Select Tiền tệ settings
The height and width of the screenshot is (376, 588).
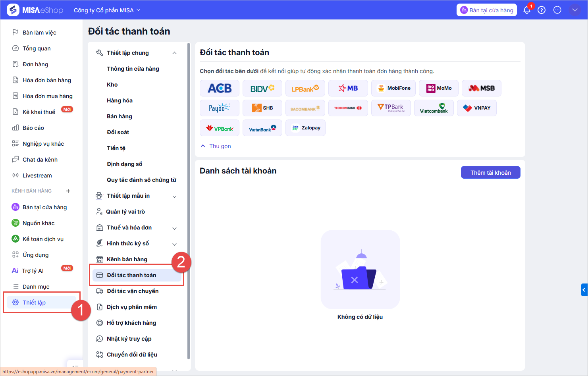coord(116,148)
